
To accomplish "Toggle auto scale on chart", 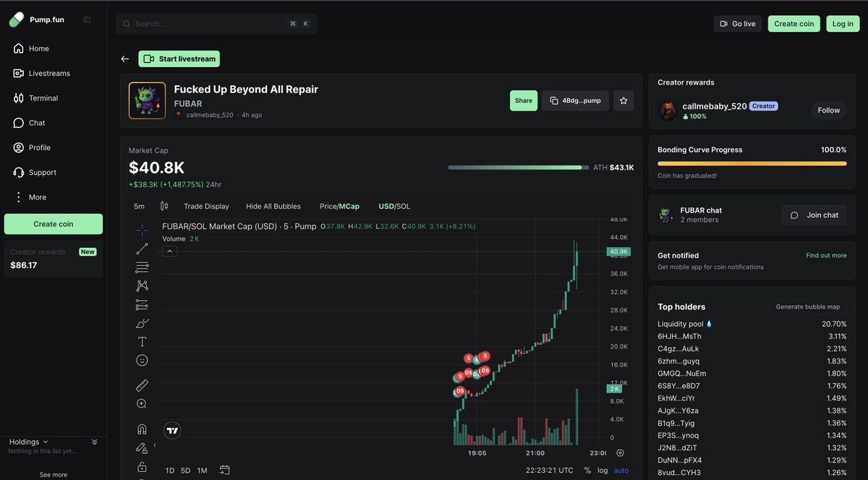I will [x=621, y=471].
